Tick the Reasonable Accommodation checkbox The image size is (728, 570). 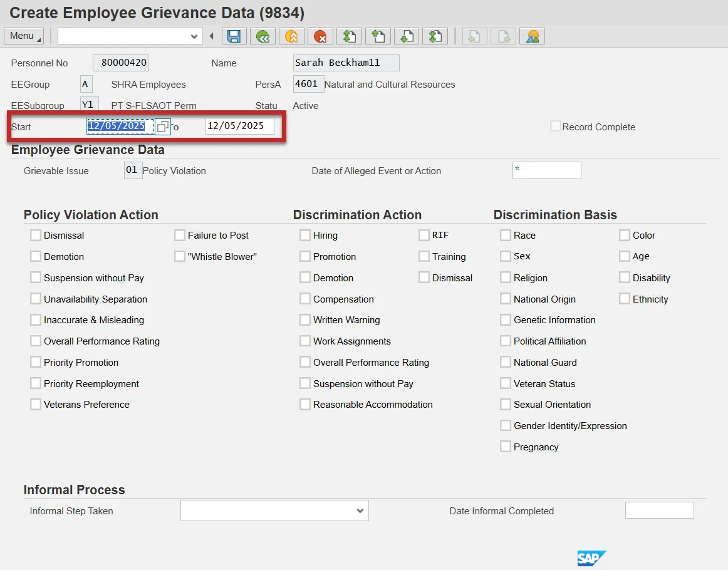(x=305, y=405)
